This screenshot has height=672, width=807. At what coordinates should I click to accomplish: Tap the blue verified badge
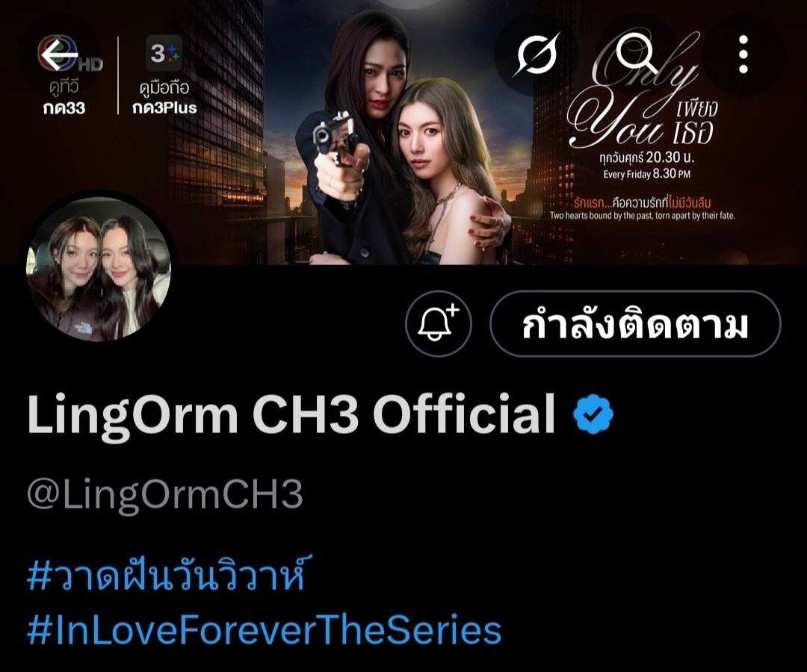click(593, 414)
